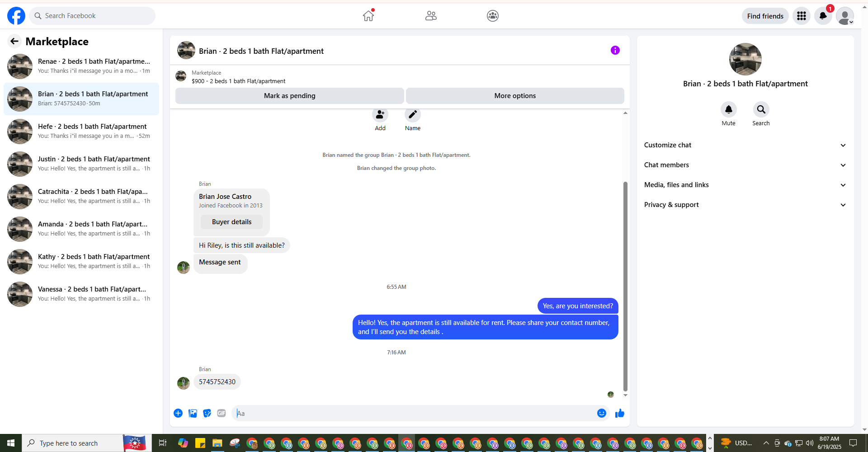Open Sticky Notes from the taskbar

[x=200, y=443]
